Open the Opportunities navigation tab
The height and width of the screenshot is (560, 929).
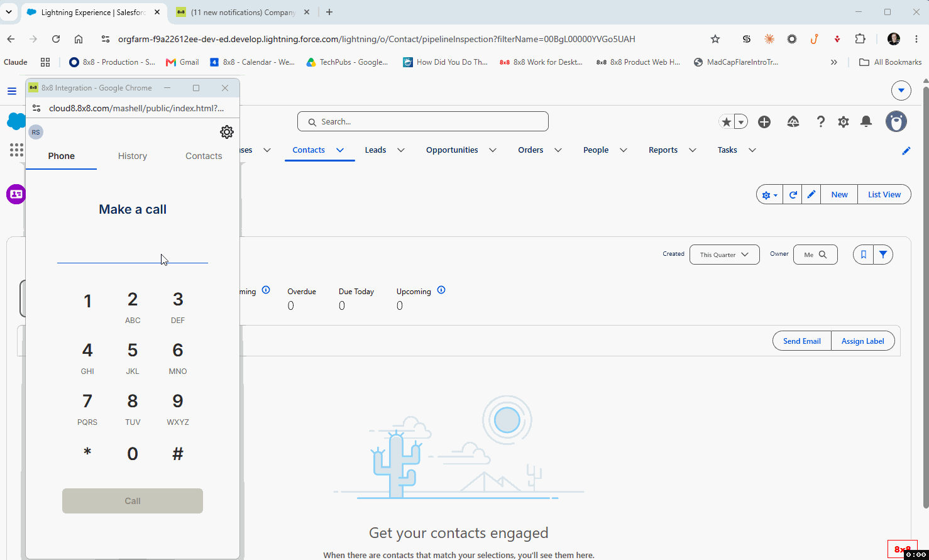click(x=452, y=150)
